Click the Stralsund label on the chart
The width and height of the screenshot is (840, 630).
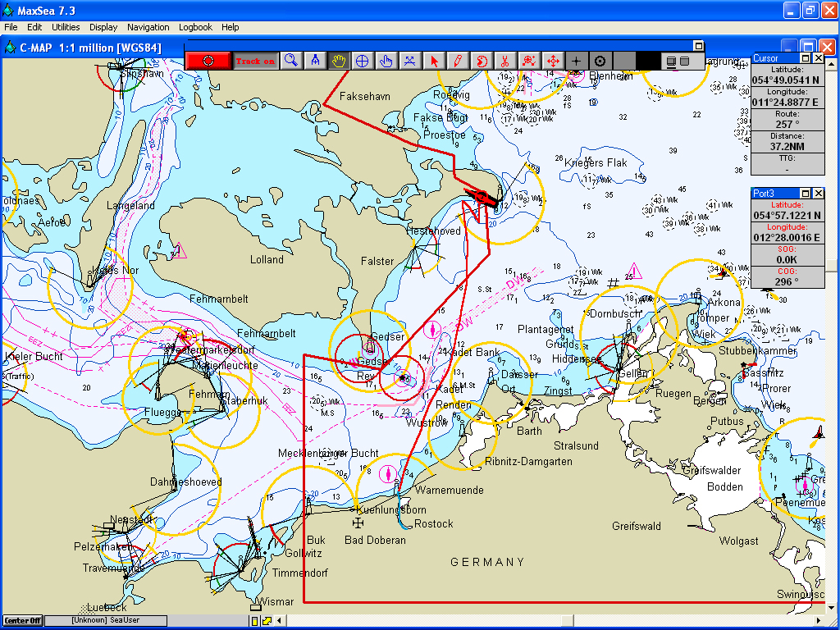[576, 445]
